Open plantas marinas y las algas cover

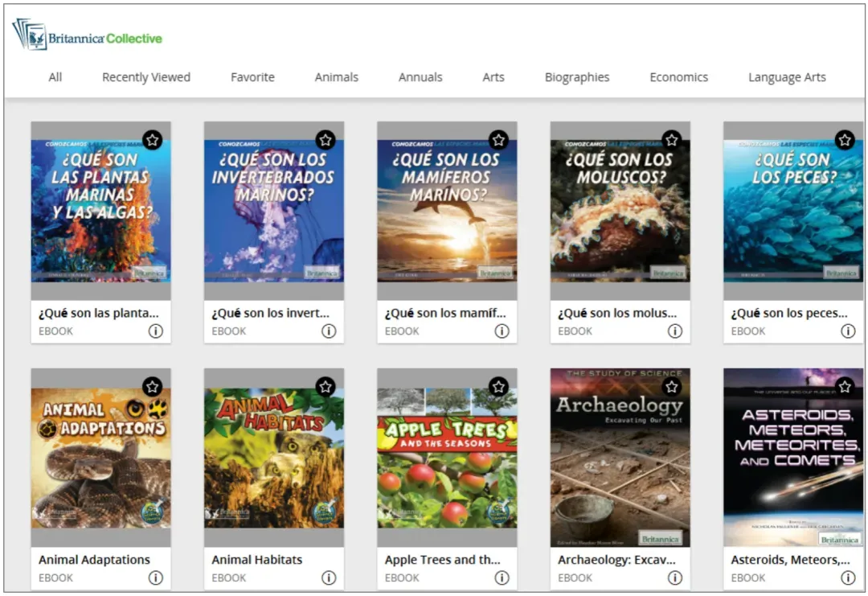click(100, 211)
